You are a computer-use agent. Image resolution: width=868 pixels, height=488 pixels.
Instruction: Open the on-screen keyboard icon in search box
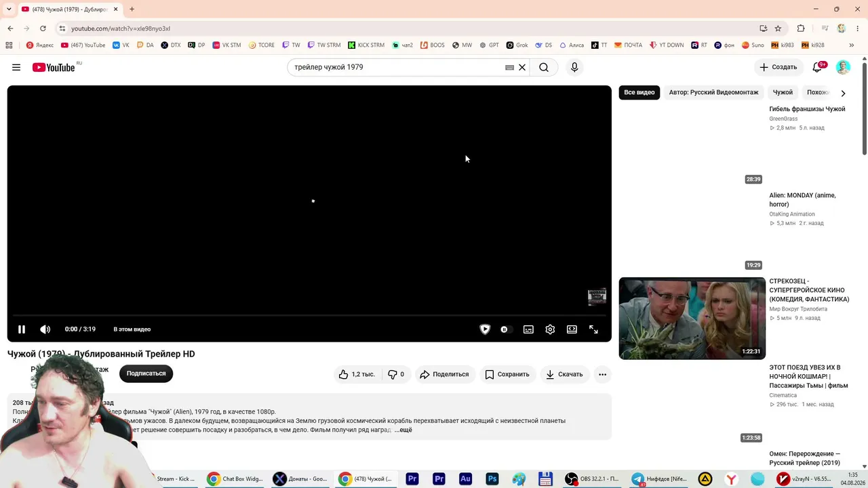click(509, 67)
